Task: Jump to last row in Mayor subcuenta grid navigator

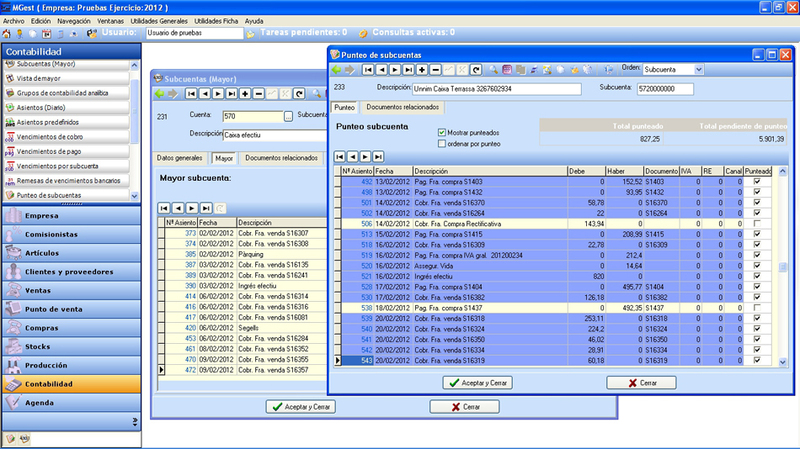Action: click(x=206, y=208)
